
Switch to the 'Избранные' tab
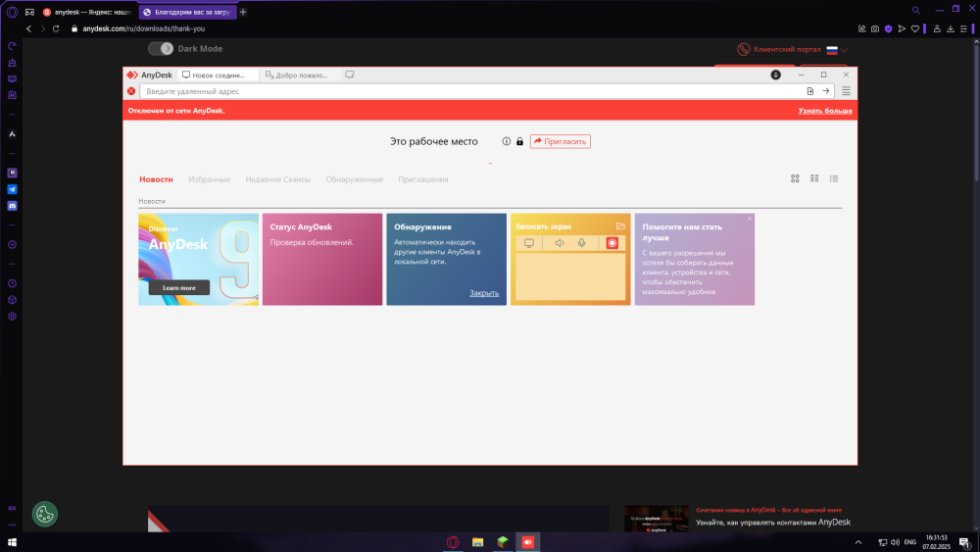210,179
